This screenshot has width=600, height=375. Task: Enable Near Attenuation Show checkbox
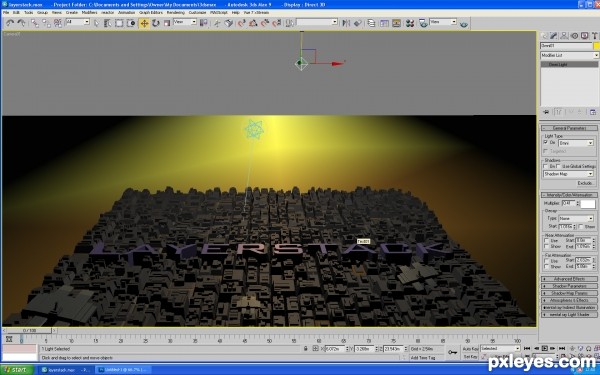(x=546, y=246)
